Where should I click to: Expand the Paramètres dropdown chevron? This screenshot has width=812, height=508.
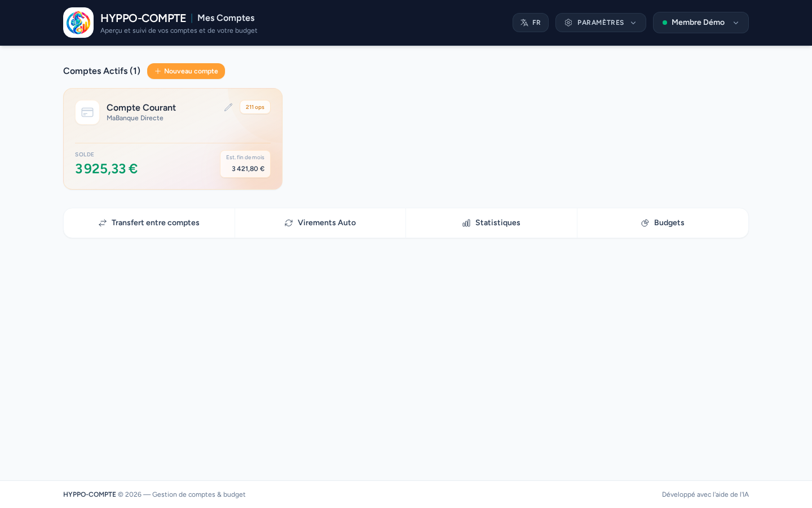tap(633, 23)
